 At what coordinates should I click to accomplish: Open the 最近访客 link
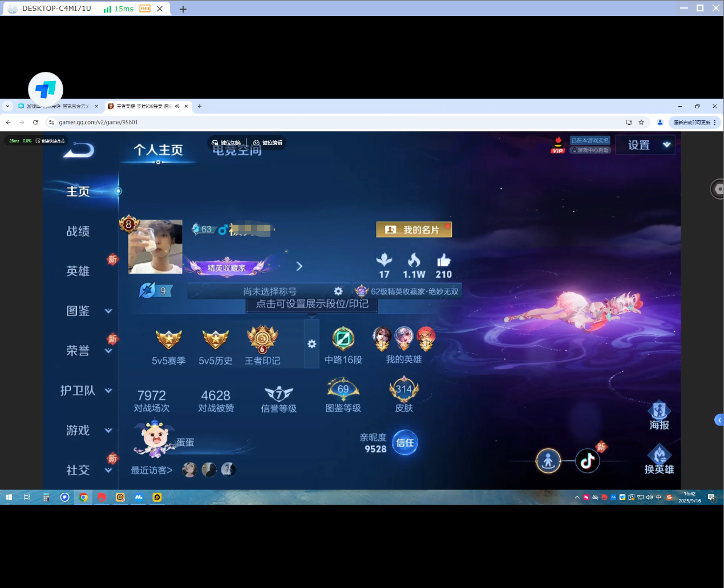pyautogui.click(x=152, y=471)
